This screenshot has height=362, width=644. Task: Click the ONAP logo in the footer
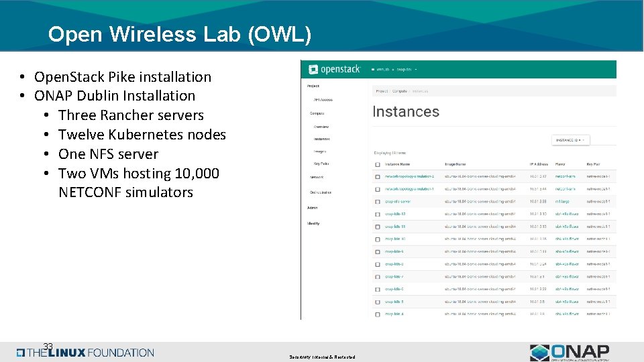click(570, 353)
